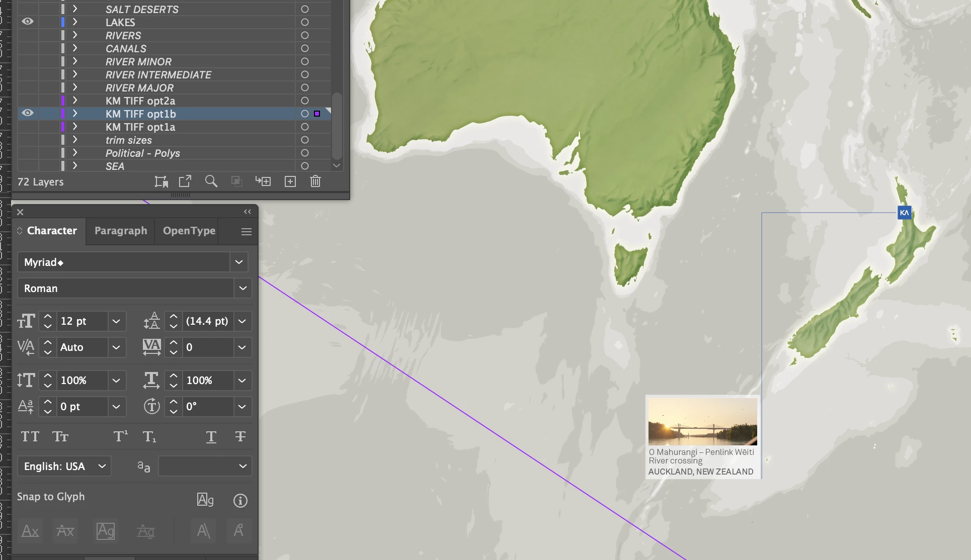Open the Character panel options menu
The image size is (971, 560).
(246, 232)
